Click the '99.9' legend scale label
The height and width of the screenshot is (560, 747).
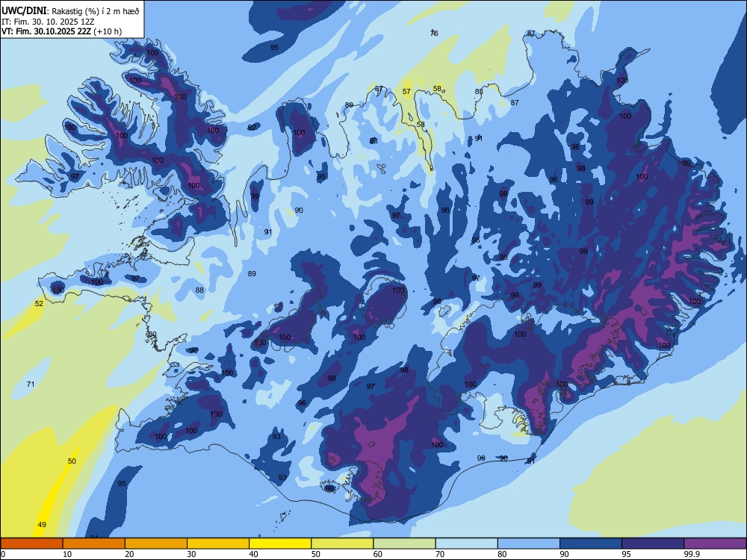[691, 554]
